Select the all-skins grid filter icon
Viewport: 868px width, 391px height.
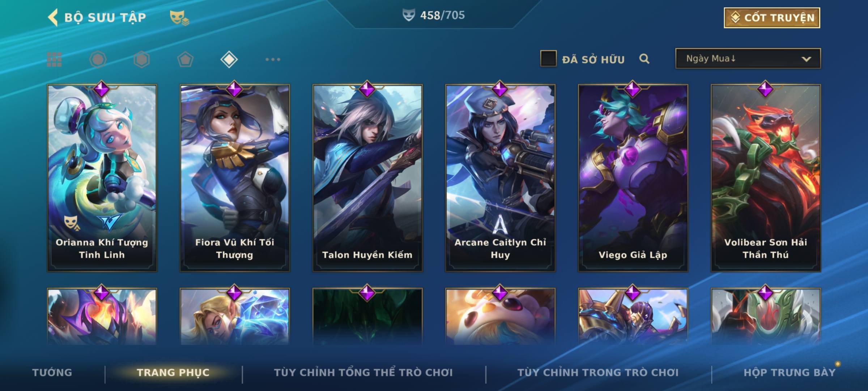pyautogui.click(x=54, y=59)
